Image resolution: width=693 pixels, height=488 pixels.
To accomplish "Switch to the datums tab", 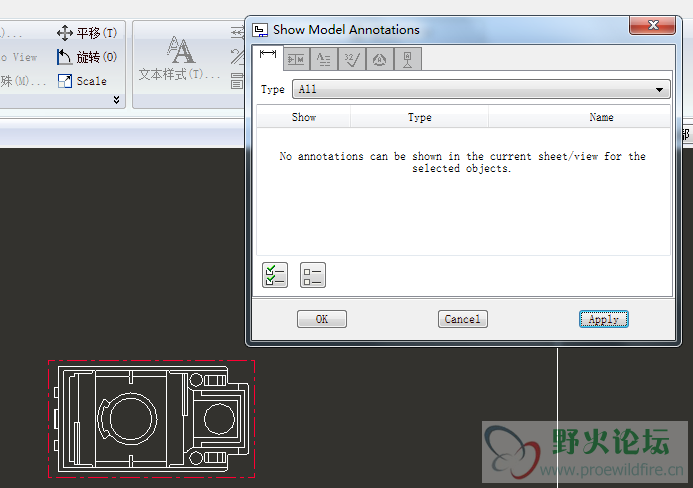I will pyautogui.click(x=407, y=59).
